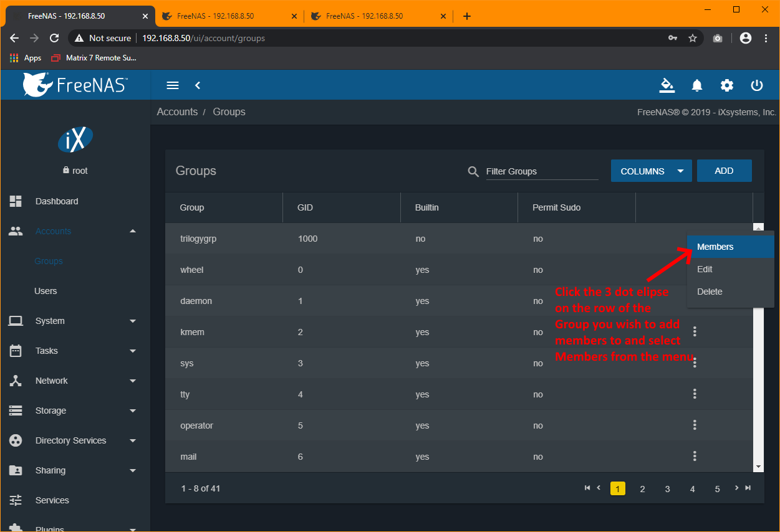Select the operator group name

pyautogui.click(x=197, y=425)
